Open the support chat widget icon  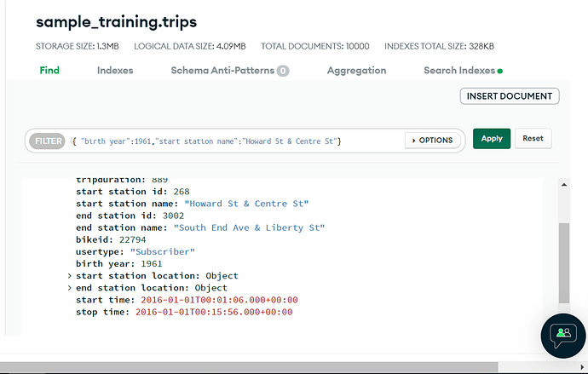point(563,336)
